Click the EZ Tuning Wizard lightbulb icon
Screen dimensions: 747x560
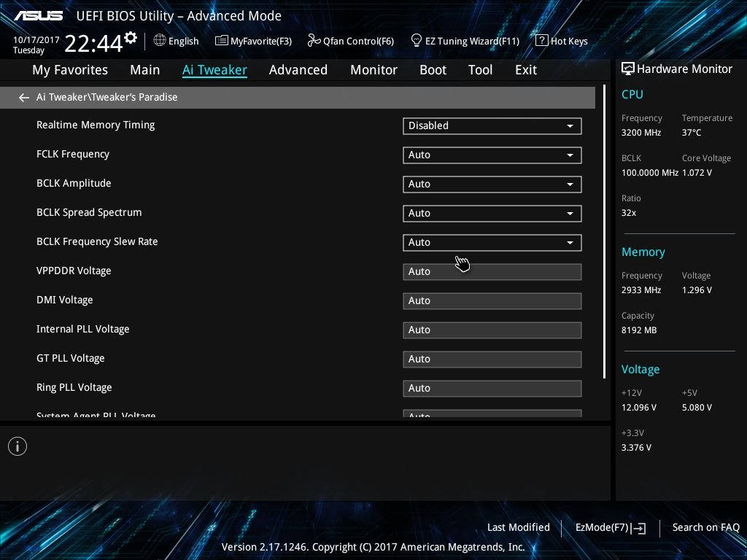click(416, 41)
